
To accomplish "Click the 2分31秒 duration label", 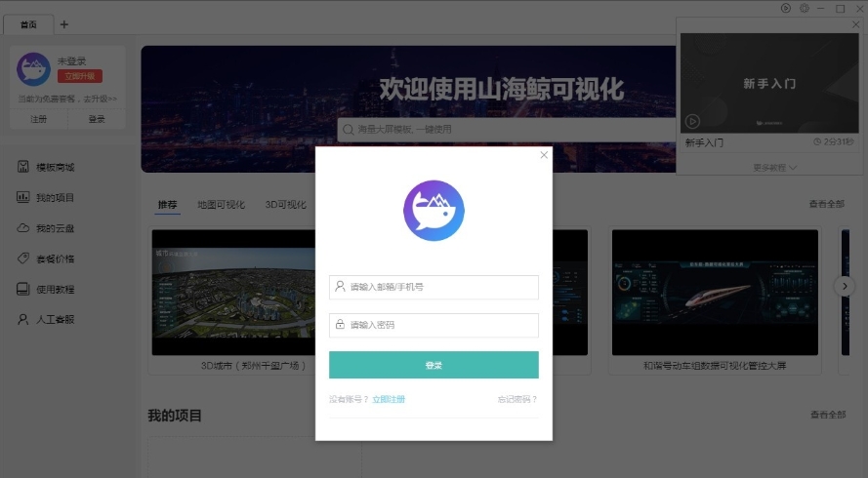I will click(833, 142).
